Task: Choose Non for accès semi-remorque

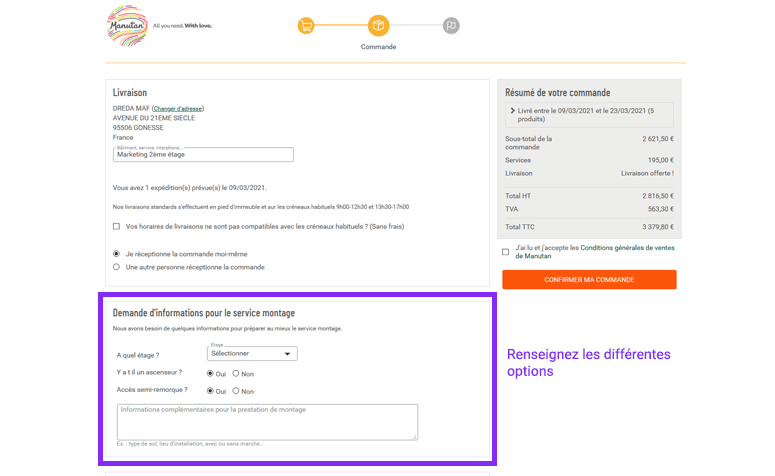Action: (x=236, y=391)
